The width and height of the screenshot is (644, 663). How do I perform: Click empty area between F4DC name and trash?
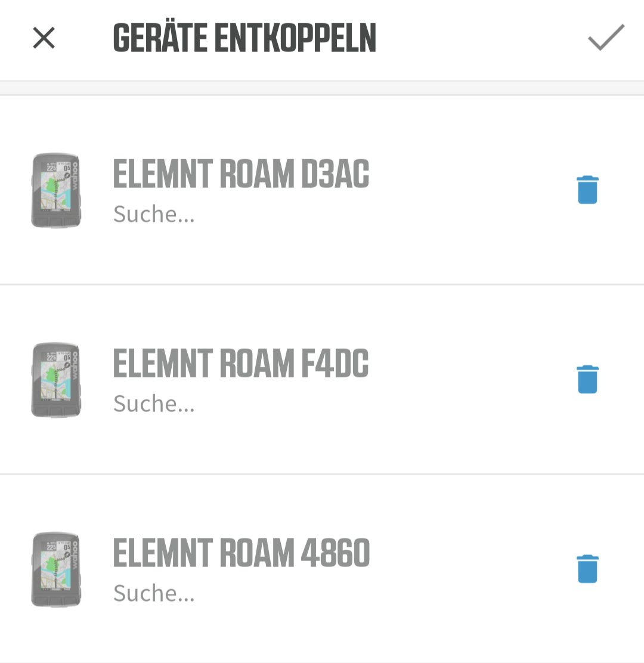point(471,379)
